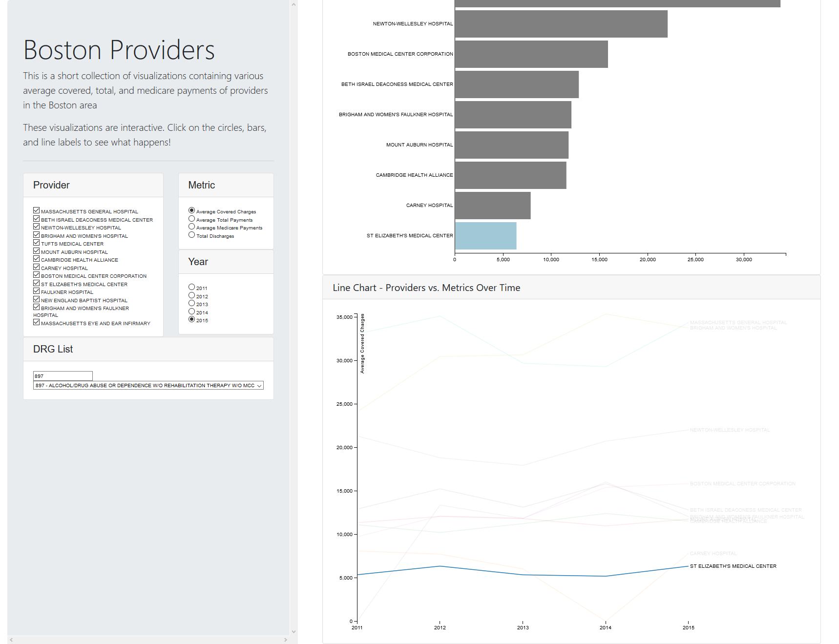The width and height of the screenshot is (839, 644).
Task: Uncheck BRIGHAM AND WOMEN'S HOSPITAL checkbox
Action: (x=36, y=235)
